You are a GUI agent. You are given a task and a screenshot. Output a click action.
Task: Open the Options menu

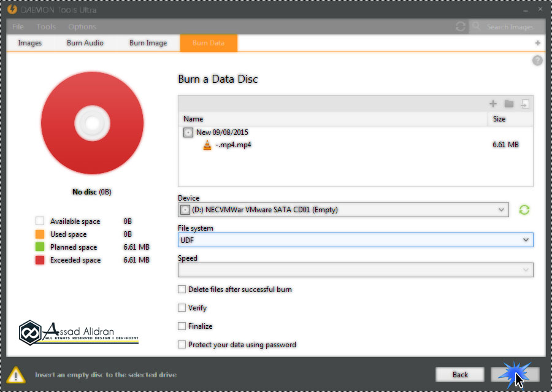(x=82, y=27)
